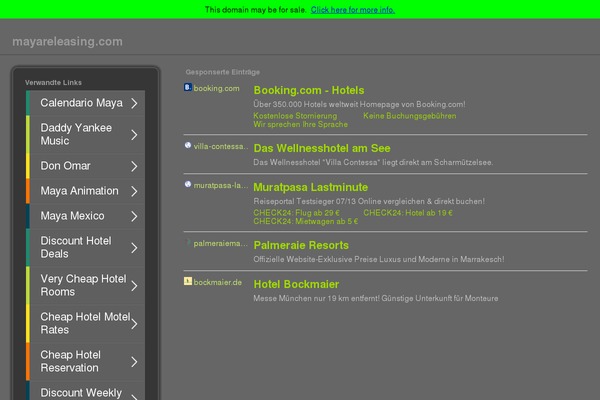This screenshot has width=600, height=400.
Task: Click CHECK24: Flug ab 29 € sublink
Action: (x=296, y=213)
